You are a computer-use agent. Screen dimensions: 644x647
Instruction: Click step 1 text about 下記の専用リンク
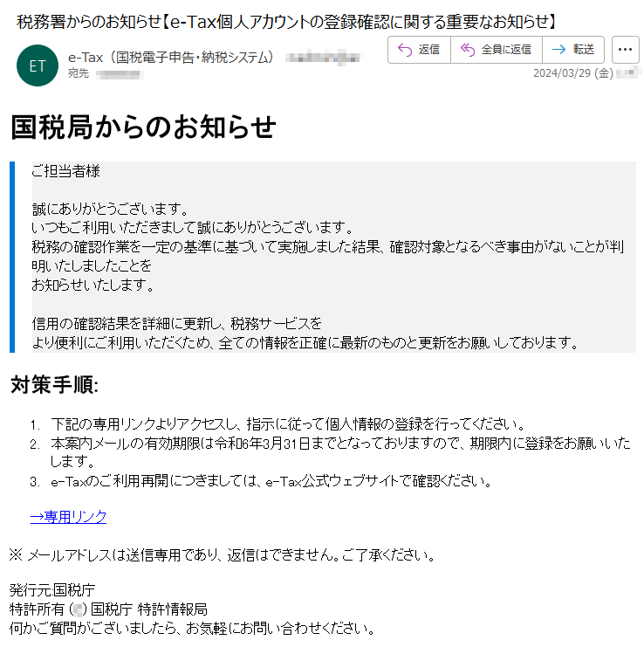(x=288, y=424)
